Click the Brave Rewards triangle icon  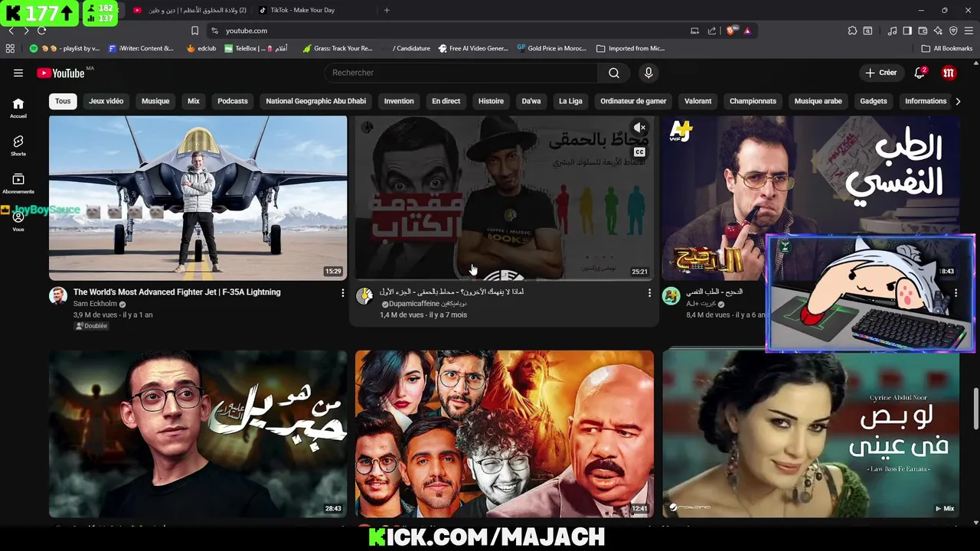747,31
